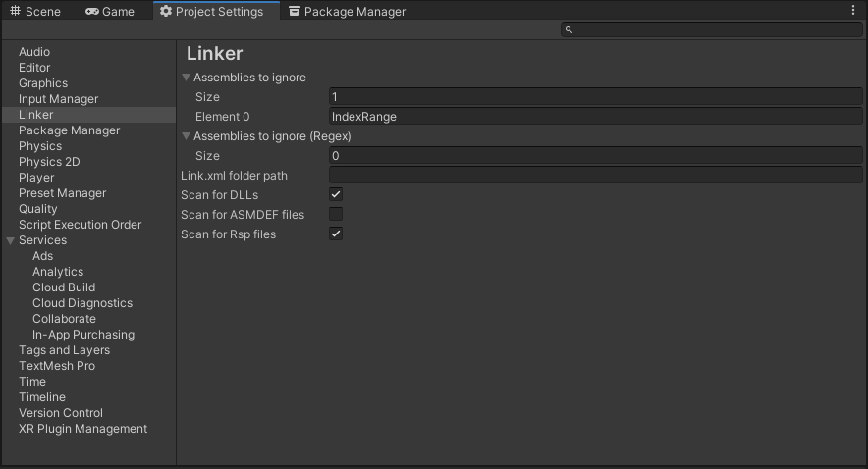This screenshot has height=469, width=868.
Task: Click the Link.xml folder path field
Action: click(596, 176)
